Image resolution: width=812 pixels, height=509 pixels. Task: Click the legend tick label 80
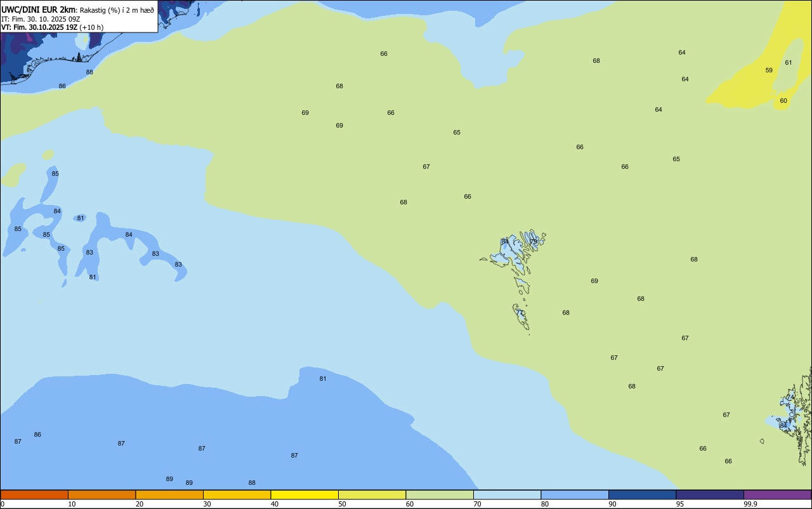(545, 504)
